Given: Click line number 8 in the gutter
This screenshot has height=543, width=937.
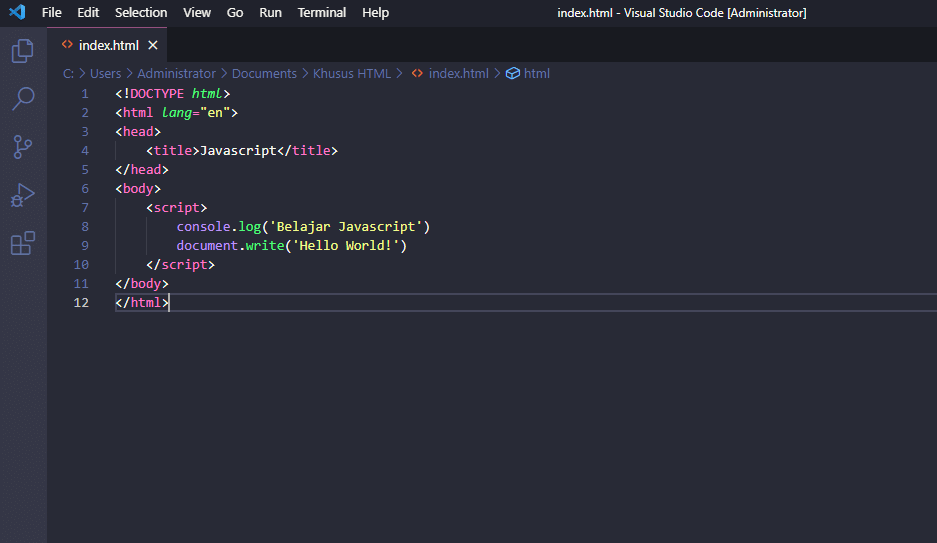Looking at the screenshot, I should (x=85, y=227).
